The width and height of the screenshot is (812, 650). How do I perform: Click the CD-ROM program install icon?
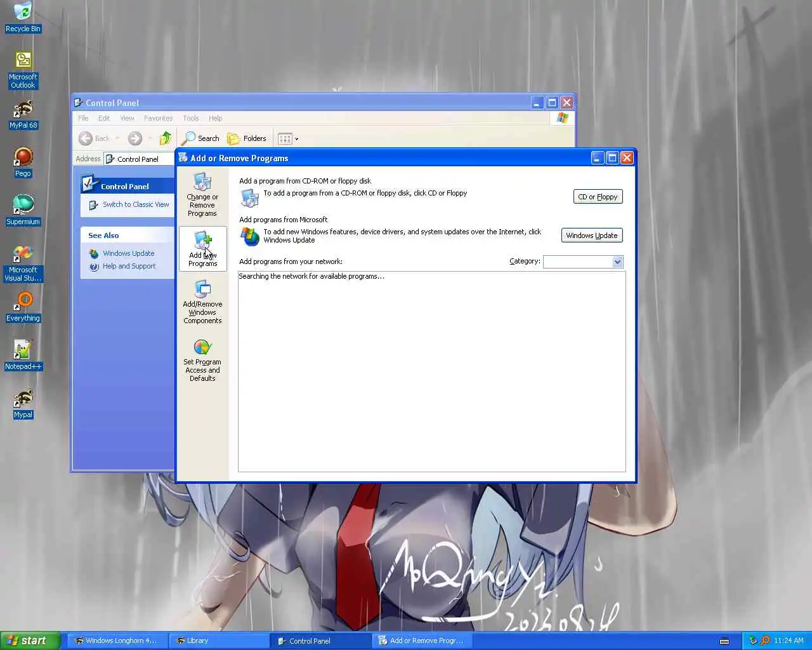250,198
